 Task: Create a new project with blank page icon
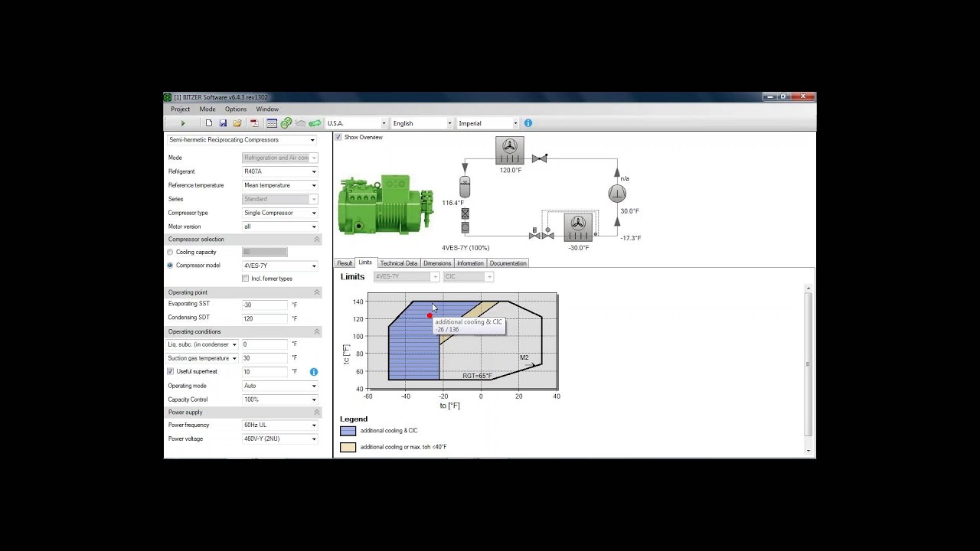208,123
